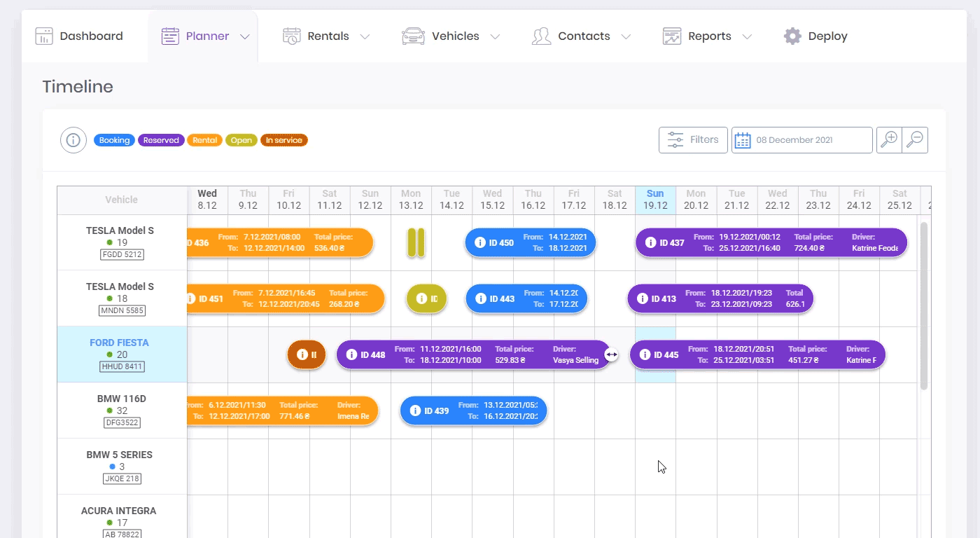Open the Filters button
The height and width of the screenshot is (538, 980).
point(693,139)
